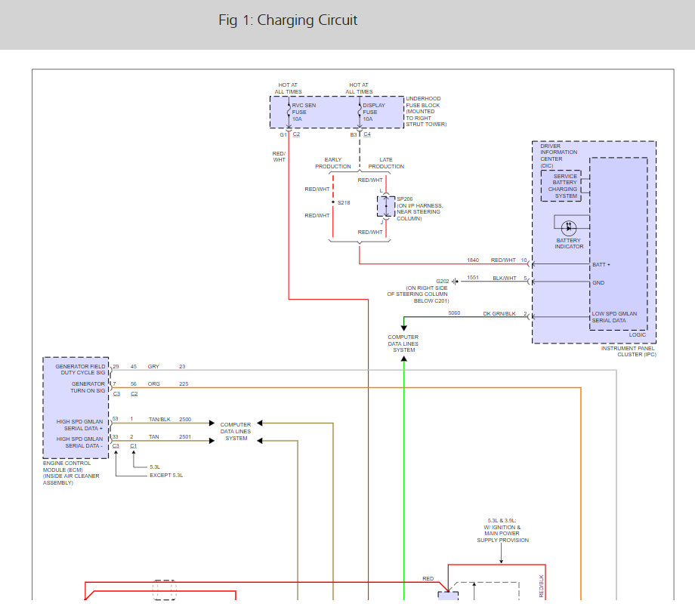695x616 pixels.
Task: Click the "TAN/BLK" wire color label
Action: (x=159, y=420)
